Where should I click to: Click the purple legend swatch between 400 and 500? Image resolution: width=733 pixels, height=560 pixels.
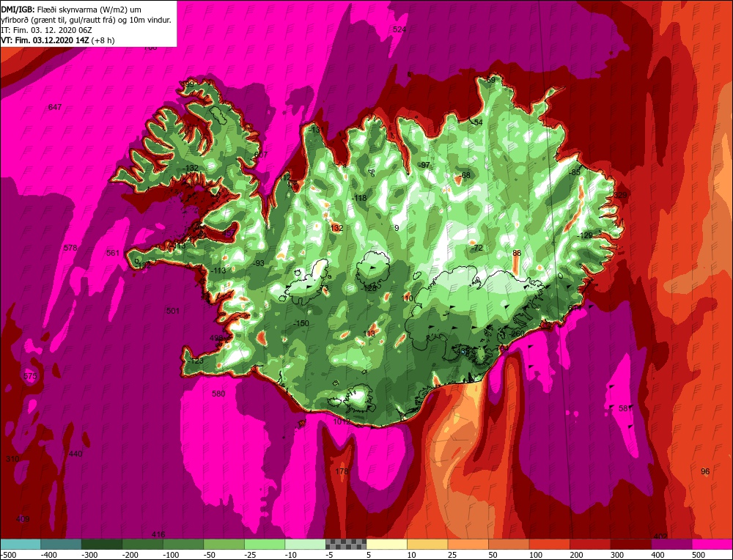[671, 544]
